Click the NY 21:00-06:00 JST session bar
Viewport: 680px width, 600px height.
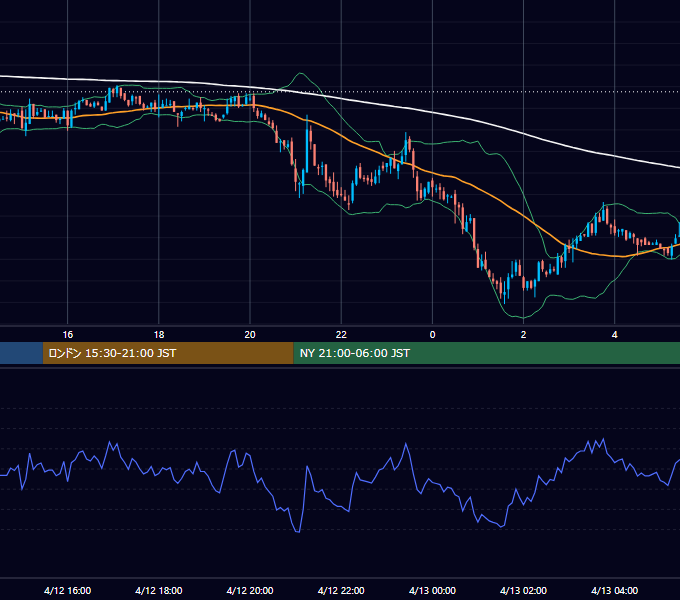[x=487, y=353]
